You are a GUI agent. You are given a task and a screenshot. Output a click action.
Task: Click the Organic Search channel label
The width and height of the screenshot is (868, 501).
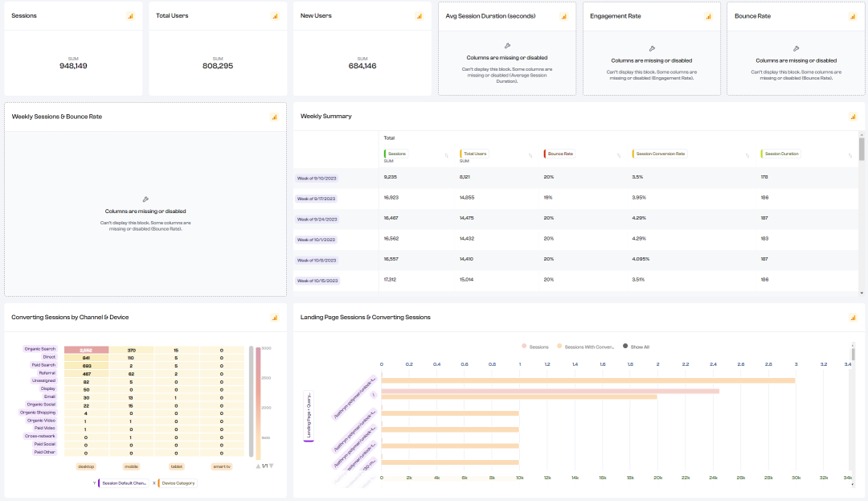pyautogui.click(x=40, y=349)
